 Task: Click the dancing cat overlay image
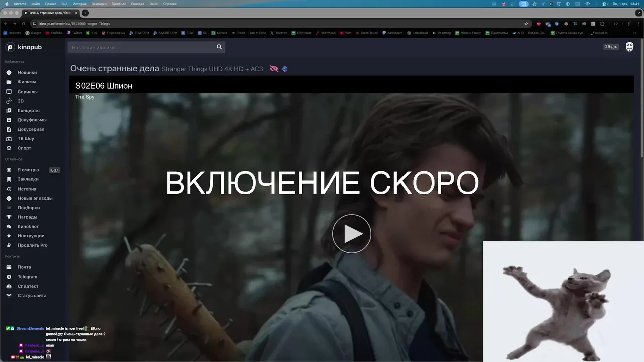click(x=563, y=302)
